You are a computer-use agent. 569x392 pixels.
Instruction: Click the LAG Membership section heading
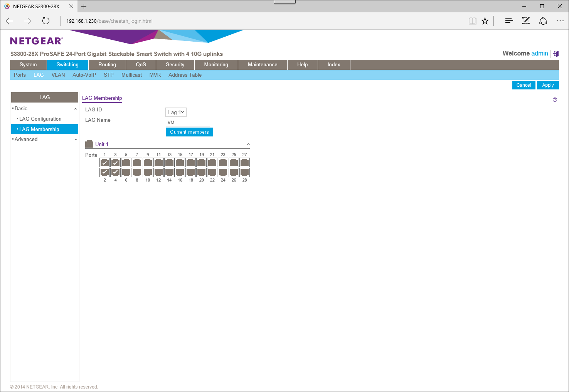[x=102, y=98]
